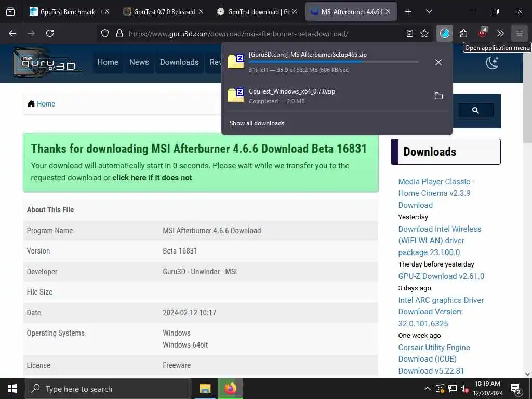Open Corsair Utility Engine download link
The image size is (532, 399).
click(434, 359)
